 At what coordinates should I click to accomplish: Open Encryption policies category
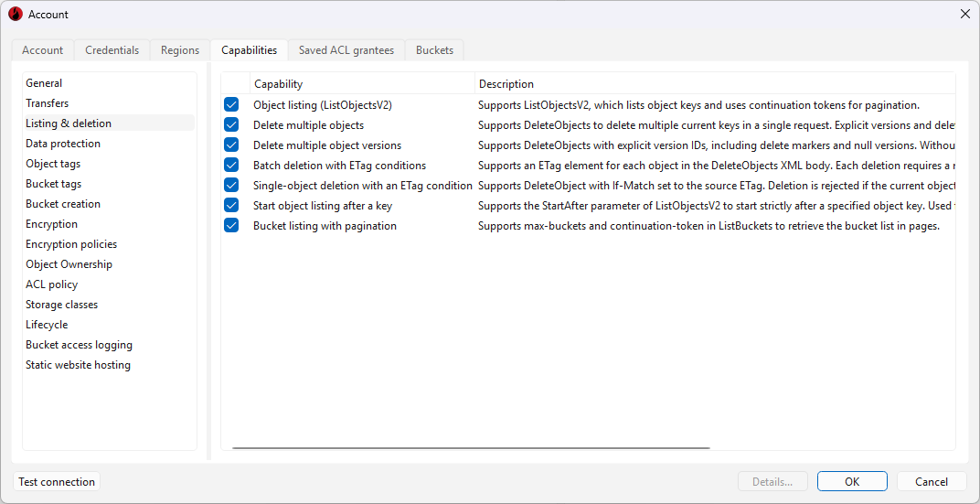tap(109, 244)
